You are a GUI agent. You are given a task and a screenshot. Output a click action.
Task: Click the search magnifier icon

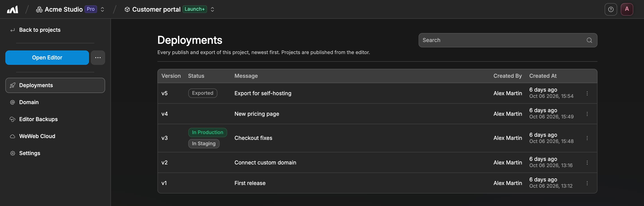(x=589, y=40)
